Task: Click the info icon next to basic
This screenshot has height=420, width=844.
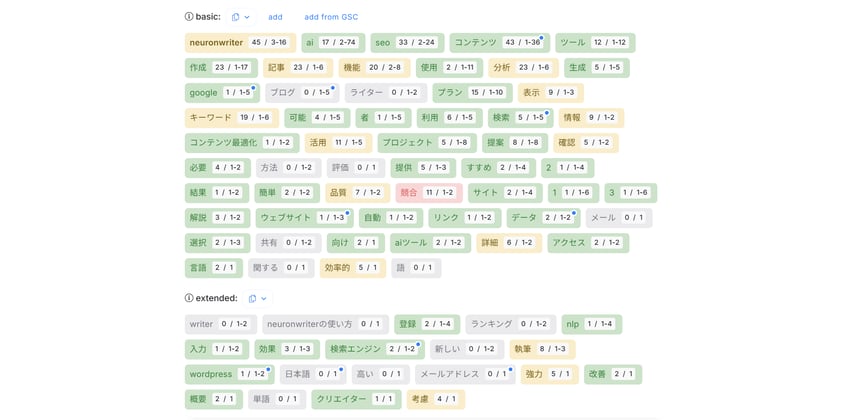Action: [x=189, y=17]
